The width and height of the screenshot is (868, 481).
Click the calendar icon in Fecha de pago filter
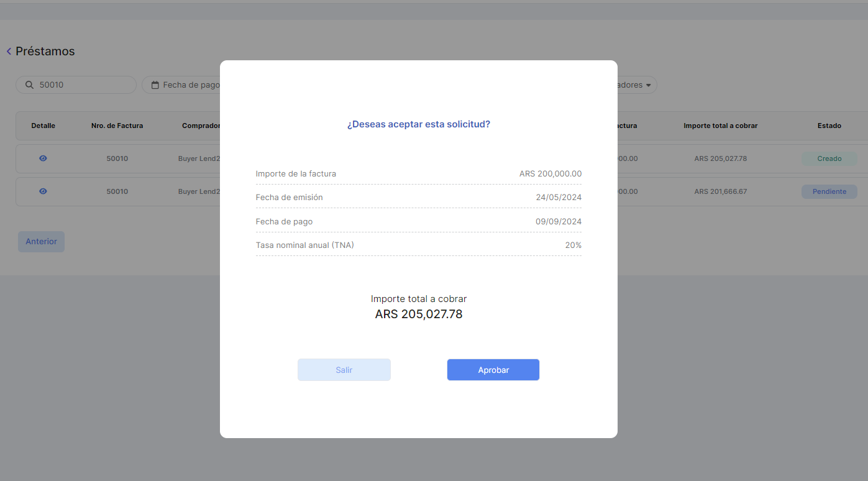155,85
